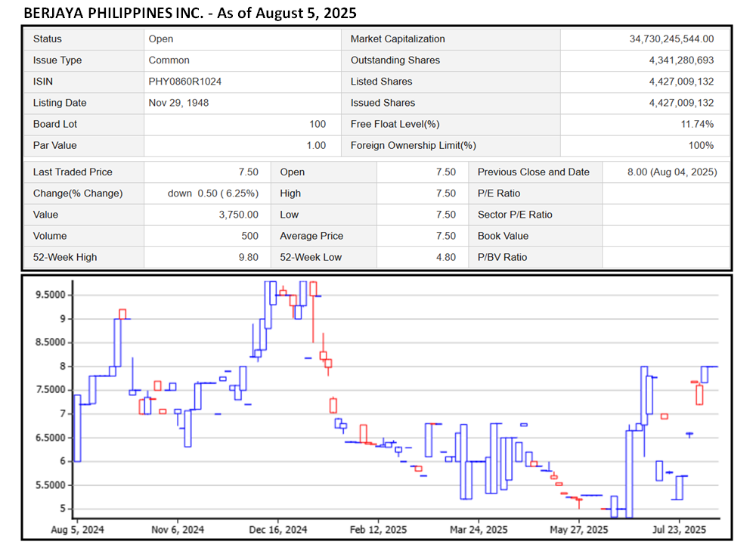
Task: Select chart x-axis label 'Nov 6, 2024'
Action: [178, 530]
